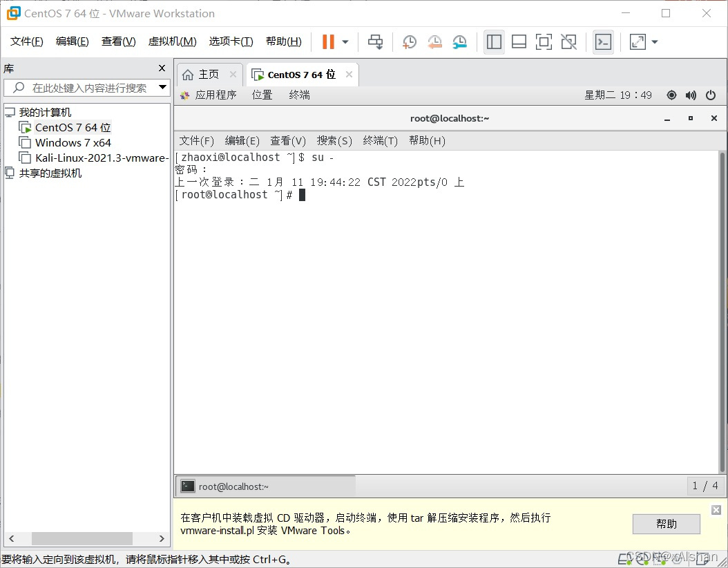728x568 pixels.
Task: Open GNOME top bar 终端 menu
Action: point(300,95)
